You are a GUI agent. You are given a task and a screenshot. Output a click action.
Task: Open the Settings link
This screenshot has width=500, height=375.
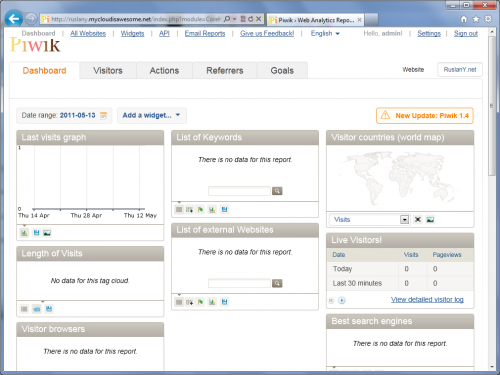(x=429, y=33)
